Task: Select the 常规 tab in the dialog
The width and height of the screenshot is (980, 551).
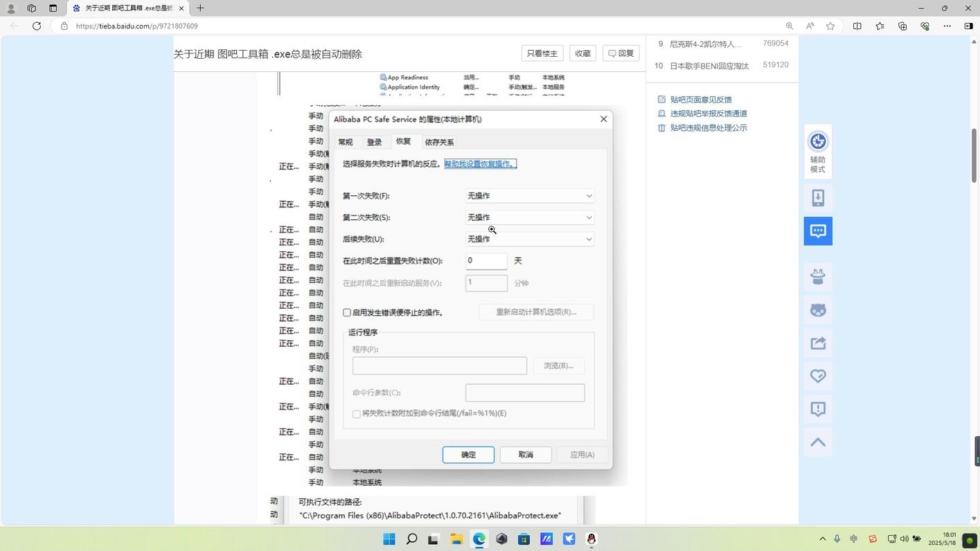Action: [345, 142]
